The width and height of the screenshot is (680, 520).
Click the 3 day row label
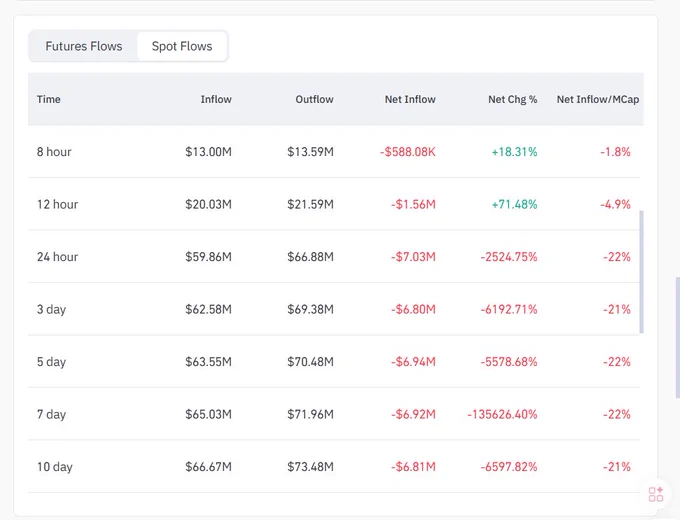(51, 310)
